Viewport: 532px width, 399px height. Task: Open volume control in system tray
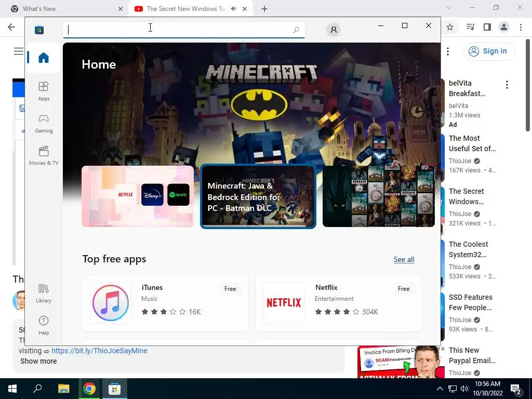(x=464, y=389)
